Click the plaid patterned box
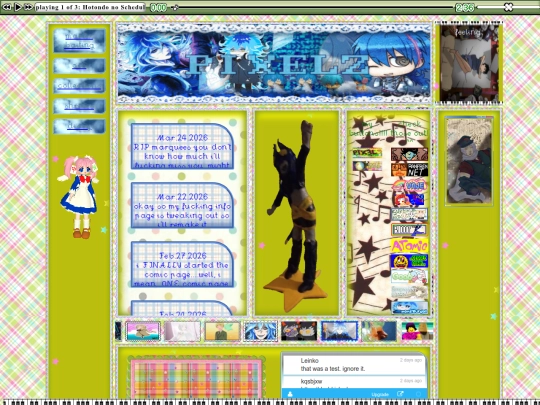The height and width of the screenshot is (405, 540). click(196, 378)
